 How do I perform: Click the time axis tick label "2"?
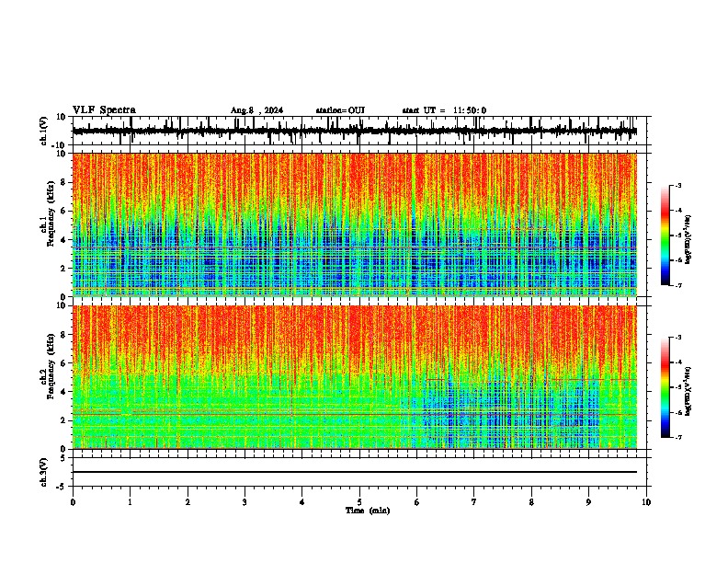coord(188,502)
